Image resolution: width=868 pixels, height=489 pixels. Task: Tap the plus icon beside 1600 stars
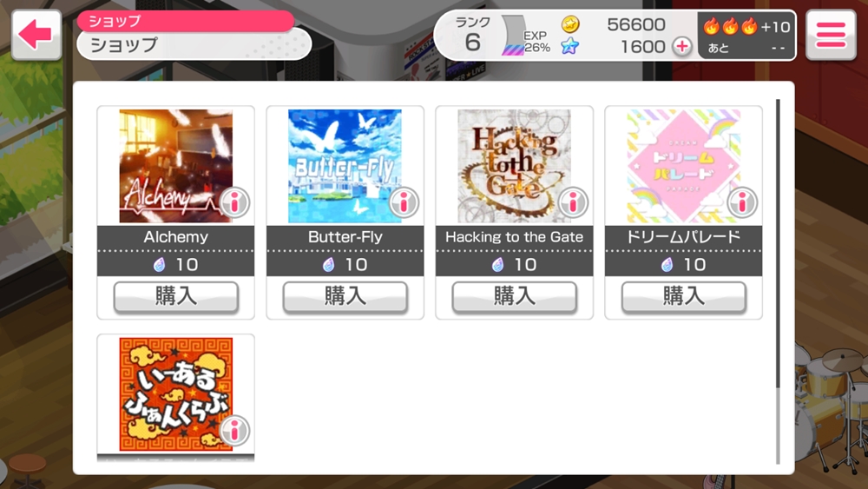pyautogui.click(x=682, y=47)
